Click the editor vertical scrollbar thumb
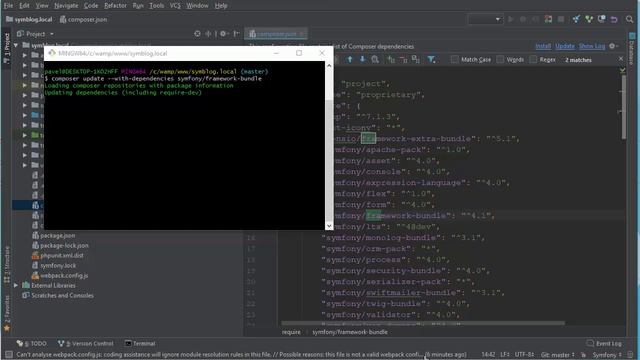Screen dimensions: 640x360 tap(624, 107)
